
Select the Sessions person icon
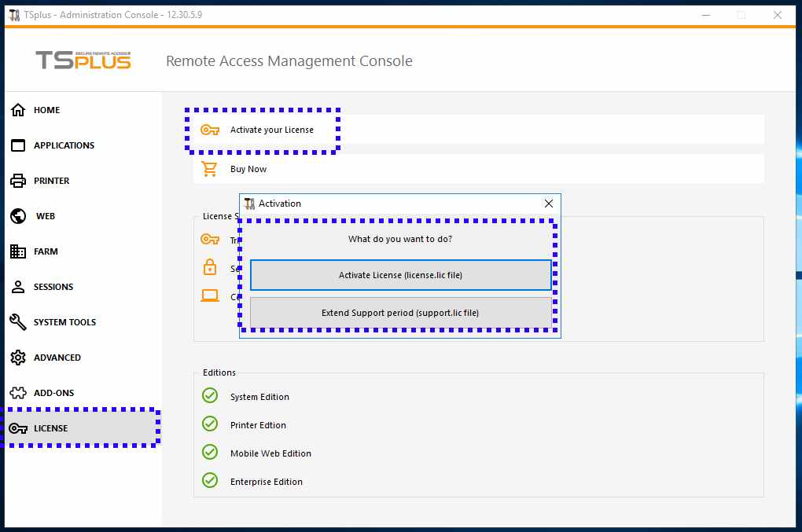tap(18, 287)
